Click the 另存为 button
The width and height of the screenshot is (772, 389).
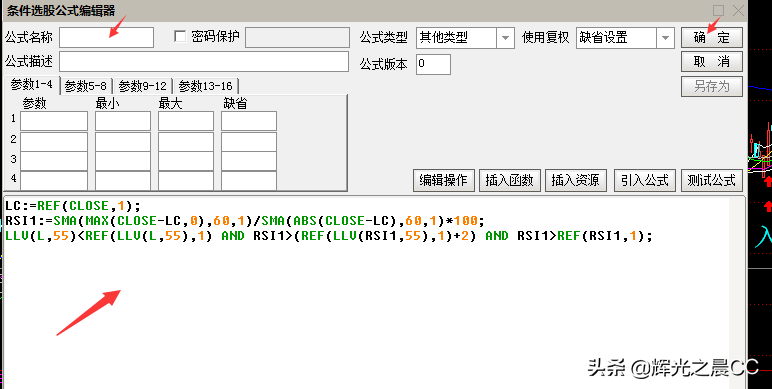coord(712,87)
